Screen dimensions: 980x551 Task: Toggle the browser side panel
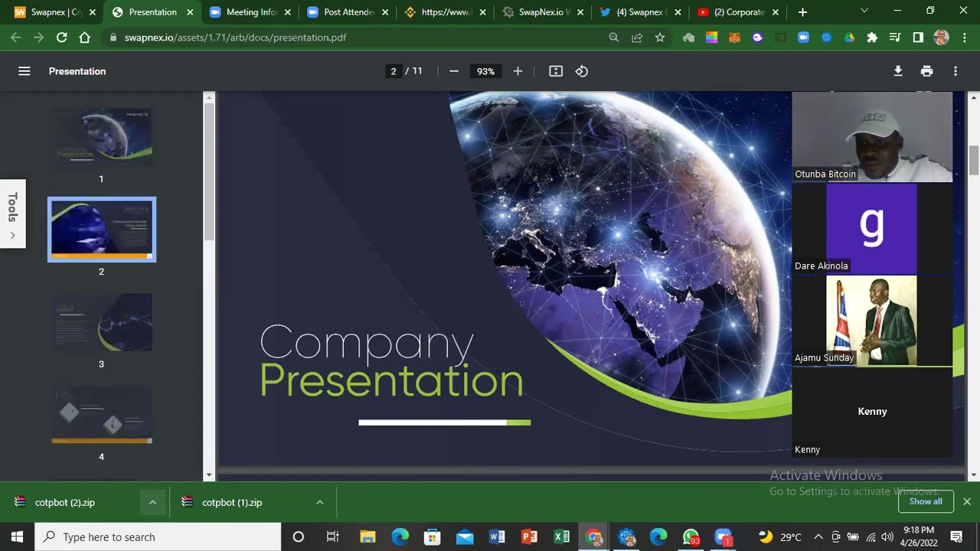[x=918, y=37]
